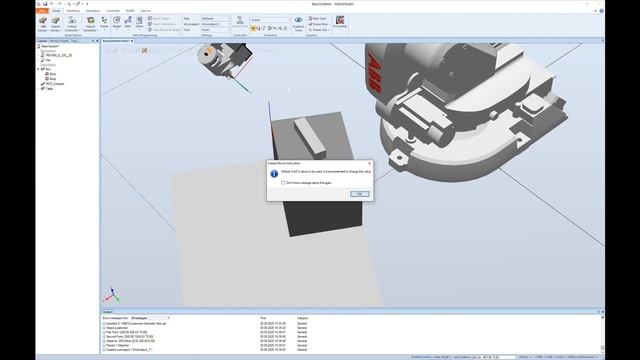The height and width of the screenshot is (360, 640).
Task: Select the Basic Solution station node
Action: (x=48, y=46)
